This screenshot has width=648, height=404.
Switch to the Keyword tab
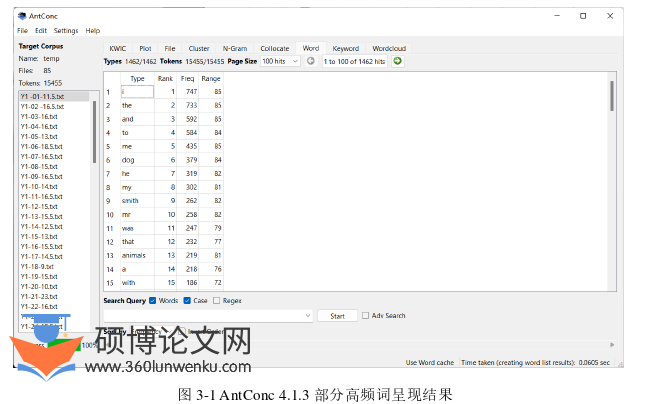(345, 48)
